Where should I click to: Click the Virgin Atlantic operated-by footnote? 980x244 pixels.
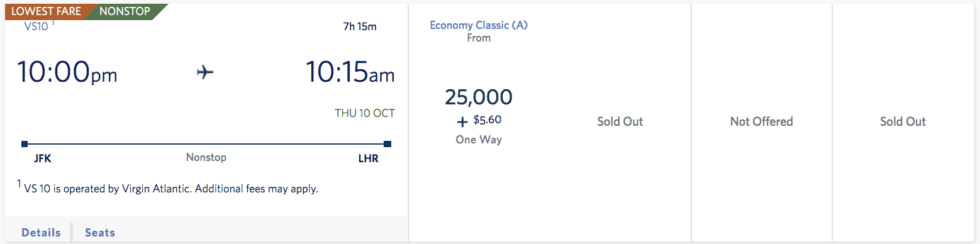coord(167,187)
